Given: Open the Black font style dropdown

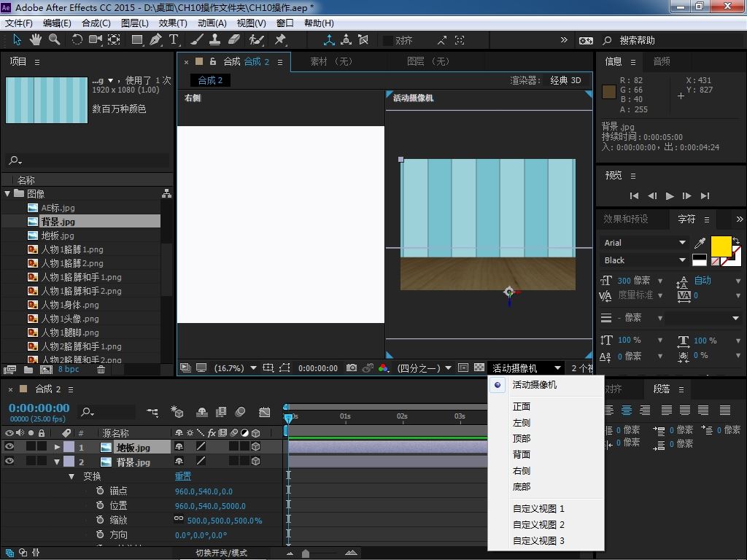Looking at the screenshot, I should (x=645, y=260).
